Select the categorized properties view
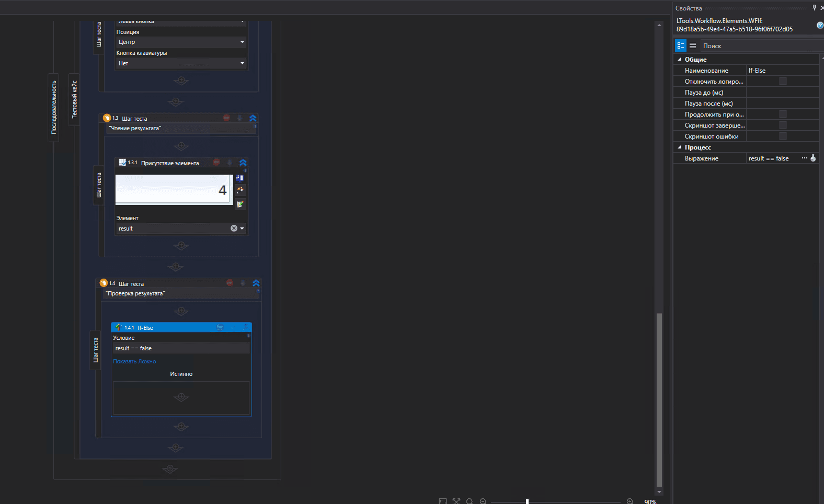The width and height of the screenshot is (824, 504). coord(680,45)
